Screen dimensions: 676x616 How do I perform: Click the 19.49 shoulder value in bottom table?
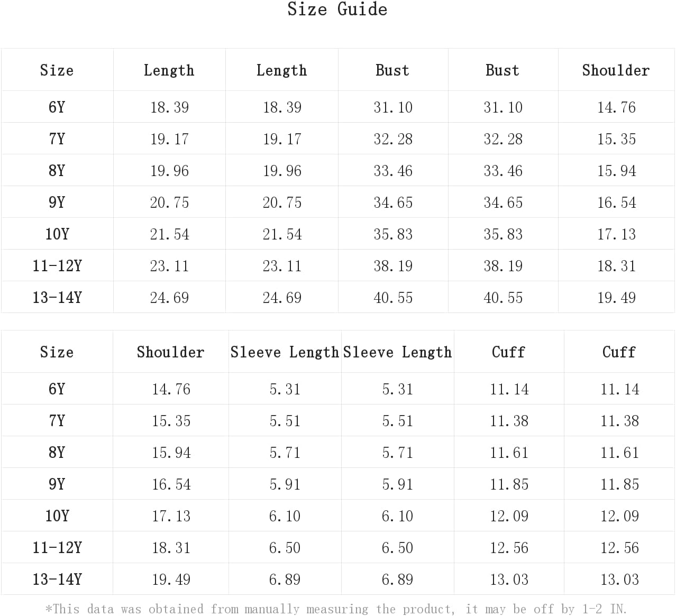click(x=171, y=580)
